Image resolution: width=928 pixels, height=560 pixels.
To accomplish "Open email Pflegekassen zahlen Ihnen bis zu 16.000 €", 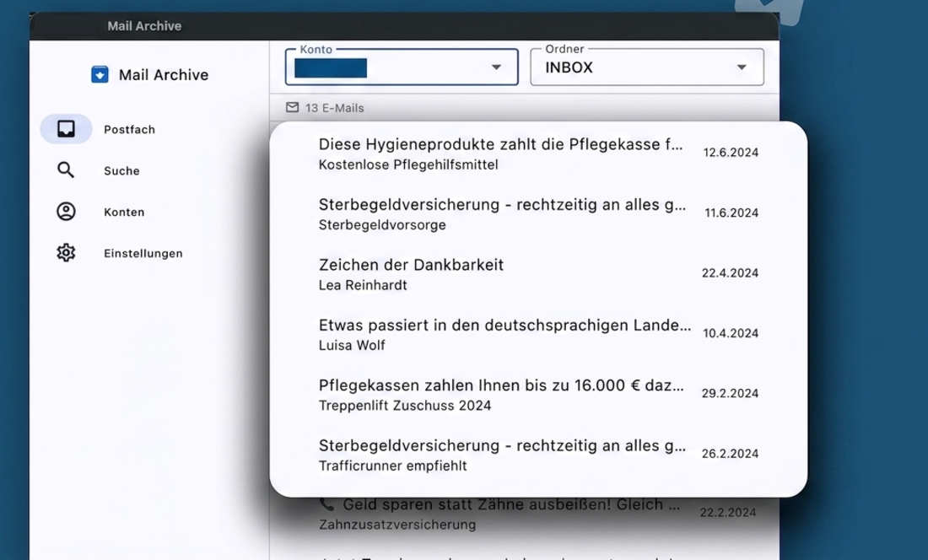I will [538, 394].
